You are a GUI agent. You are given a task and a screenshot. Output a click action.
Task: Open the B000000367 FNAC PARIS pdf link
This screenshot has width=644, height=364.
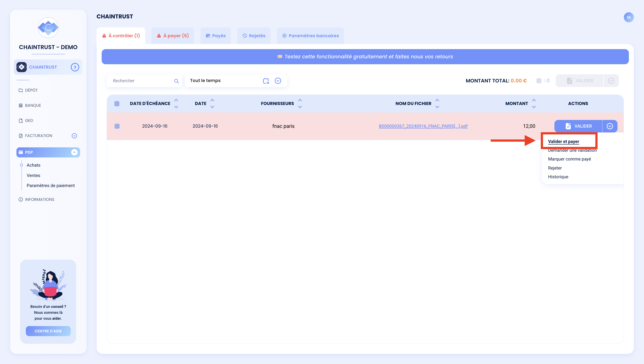pos(423,126)
